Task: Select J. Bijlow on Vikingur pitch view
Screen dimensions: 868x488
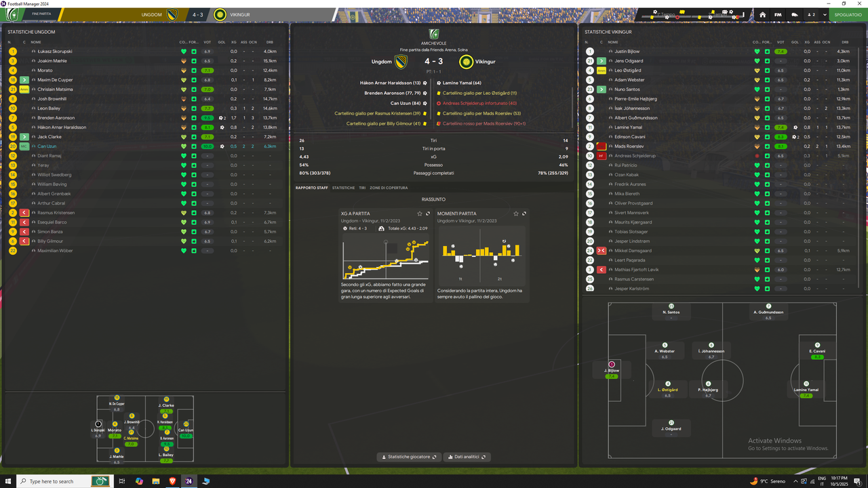Action: click(x=612, y=370)
